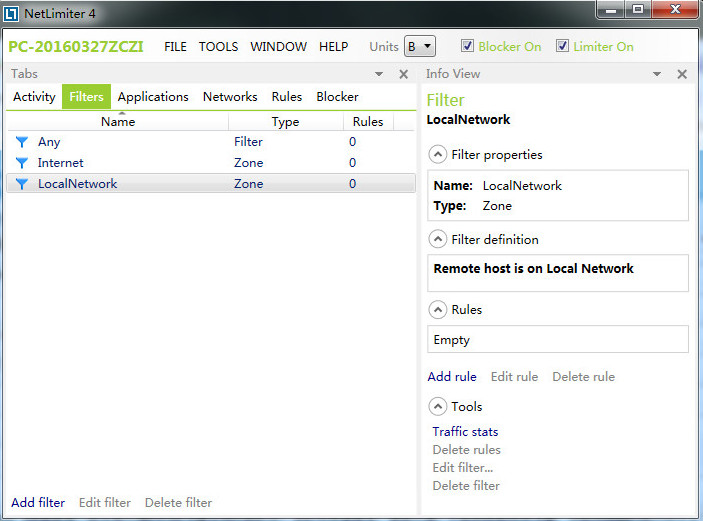Click the funnel icon beside Any filter
Screen dimensions: 703x521
pos(22,142)
